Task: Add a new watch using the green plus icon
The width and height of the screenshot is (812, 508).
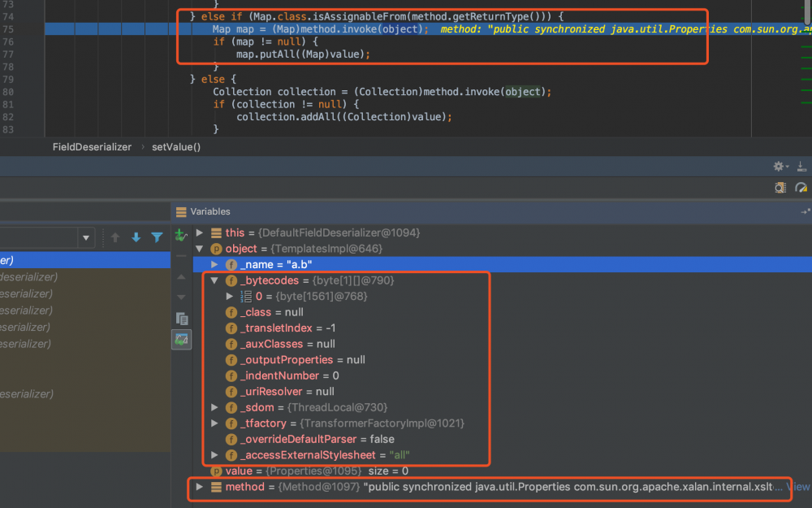Action: [x=182, y=236]
